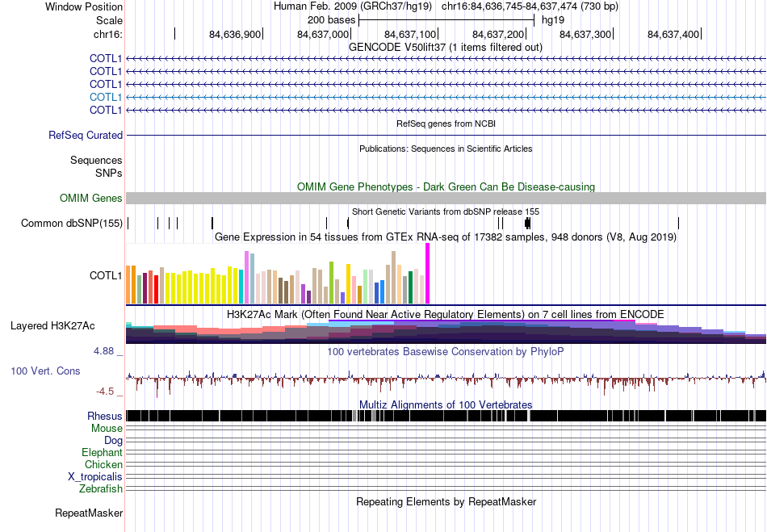Click the Sequences track label
The width and height of the screenshot is (767, 532).
click(x=96, y=161)
